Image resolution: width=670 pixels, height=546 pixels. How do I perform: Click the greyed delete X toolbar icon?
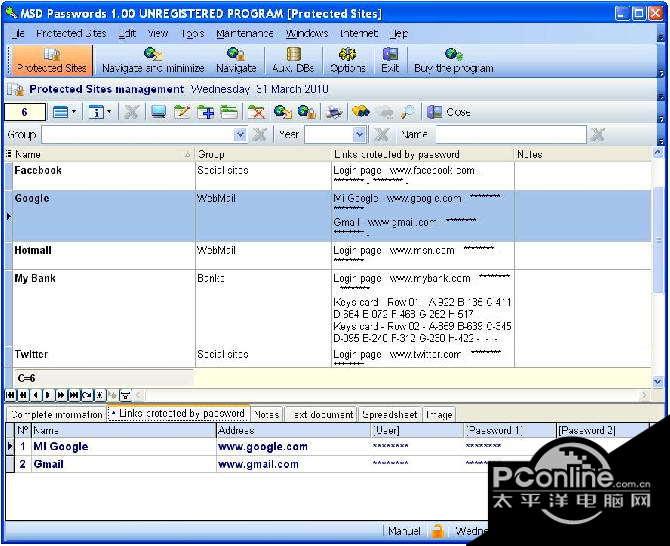(131, 112)
